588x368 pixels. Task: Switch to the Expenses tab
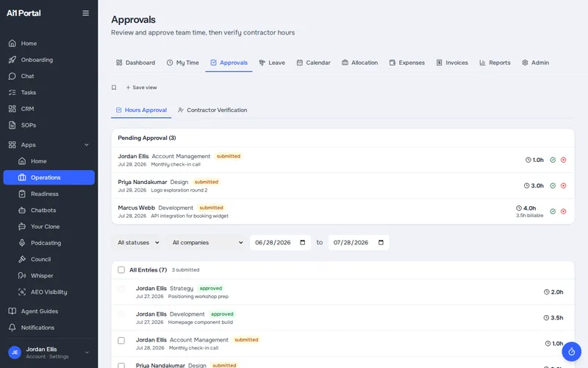(x=407, y=63)
